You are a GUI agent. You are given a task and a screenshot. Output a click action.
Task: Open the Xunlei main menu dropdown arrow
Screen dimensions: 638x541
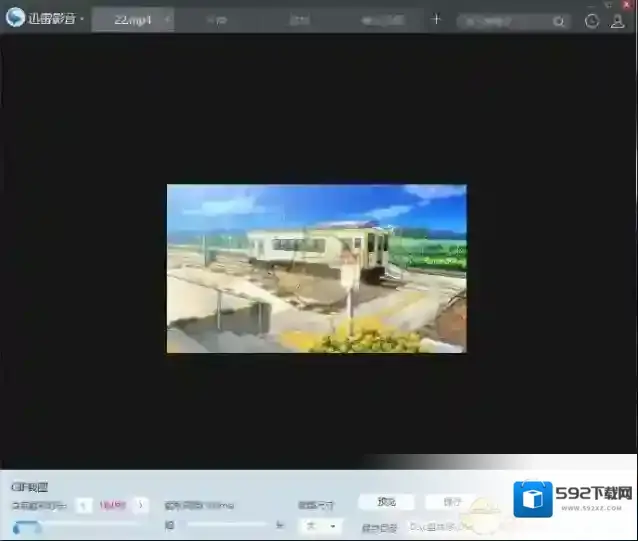coord(82,20)
